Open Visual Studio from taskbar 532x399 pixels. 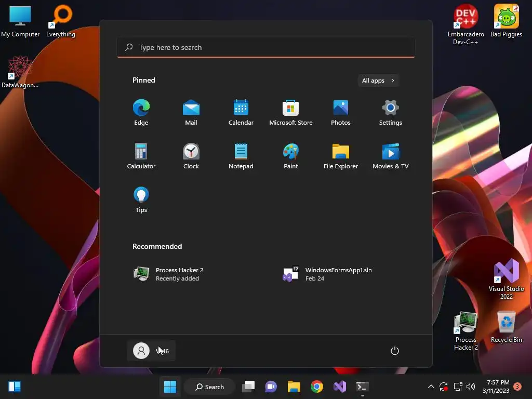point(340,387)
